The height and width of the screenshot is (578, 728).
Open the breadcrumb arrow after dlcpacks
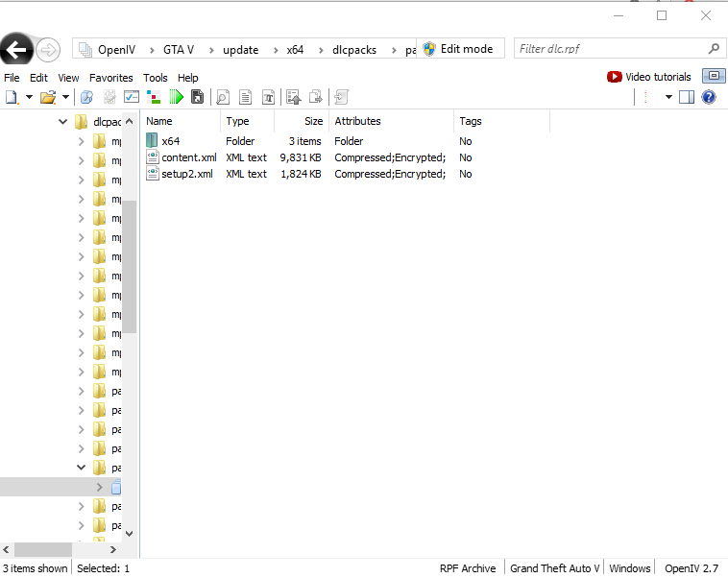point(394,50)
